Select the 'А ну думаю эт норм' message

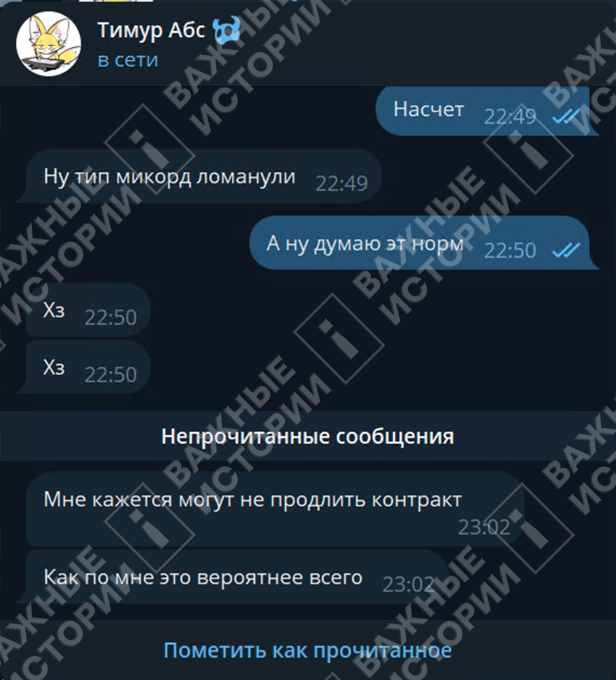point(424,243)
